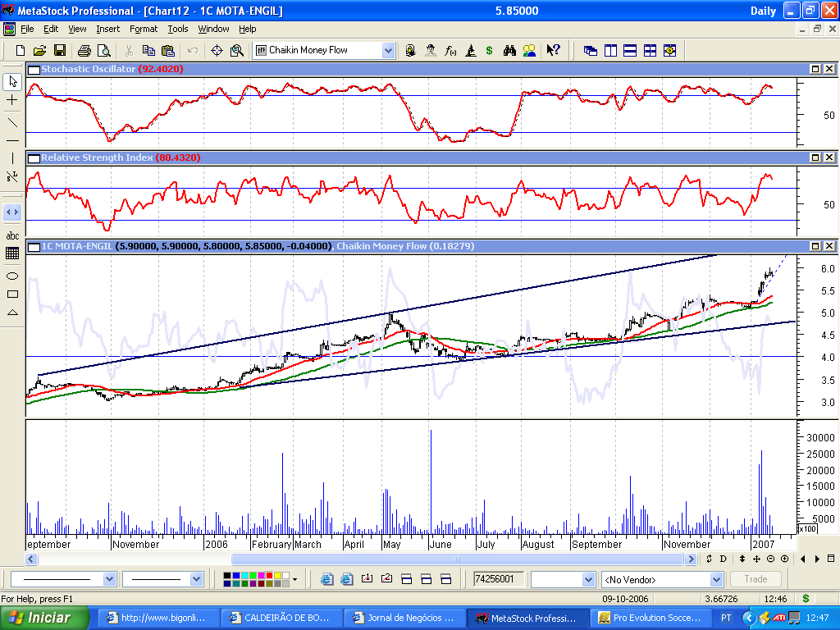The width and height of the screenshot is (840, 630).
Task: Pick the text 'abc' annotation tool
Action: [12, 235]
